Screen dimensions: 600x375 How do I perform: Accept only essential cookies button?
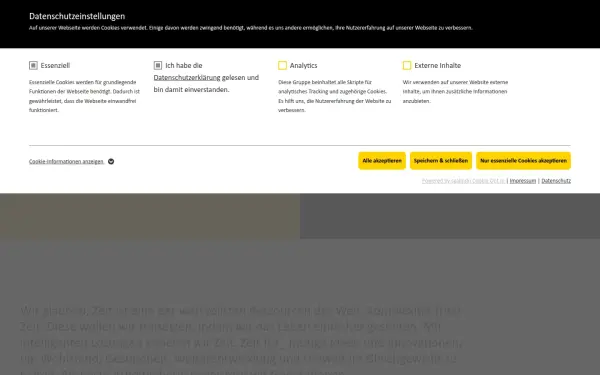point(523,161)
